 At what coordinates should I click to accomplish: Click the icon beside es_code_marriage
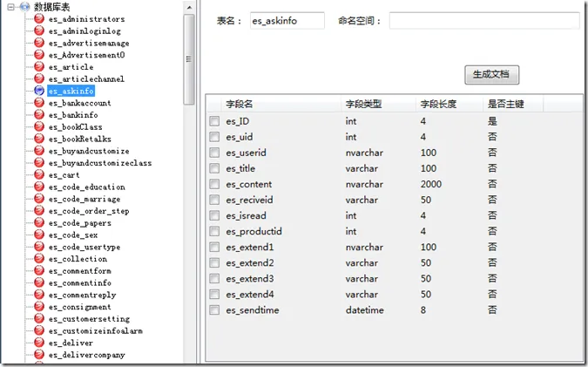point(39,199)
